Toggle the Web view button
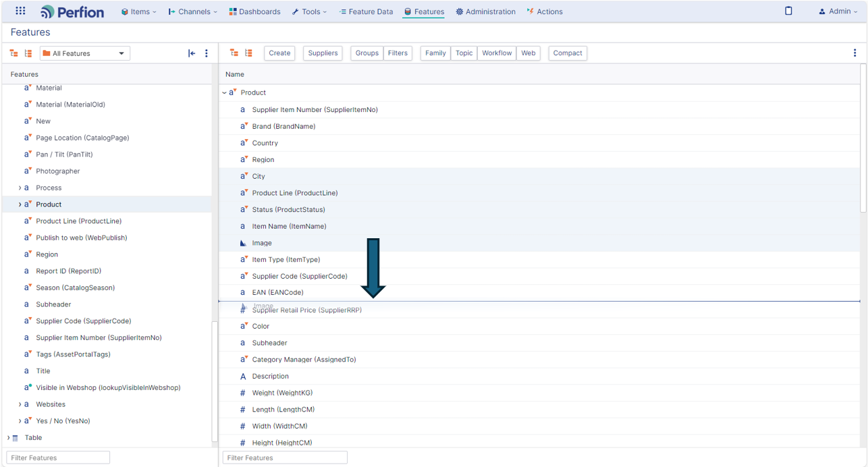 (x=528, y=53)
